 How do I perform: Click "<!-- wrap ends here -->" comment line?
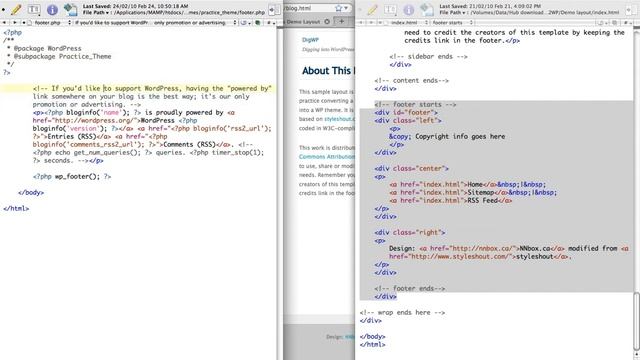(x=402, y=312)
